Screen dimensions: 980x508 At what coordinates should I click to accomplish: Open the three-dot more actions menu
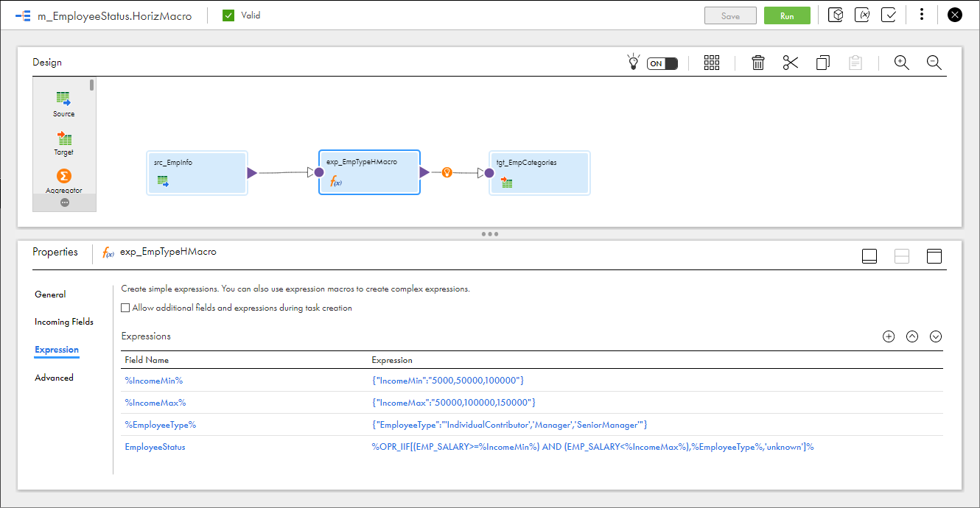[922, 15]
